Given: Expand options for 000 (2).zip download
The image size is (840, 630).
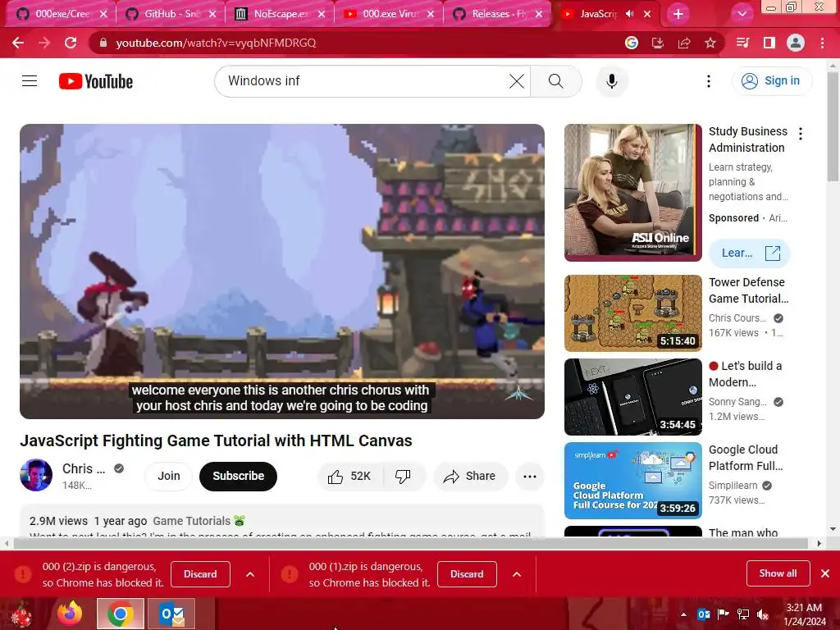Looking at the screenshot, I should click(249, 574).
